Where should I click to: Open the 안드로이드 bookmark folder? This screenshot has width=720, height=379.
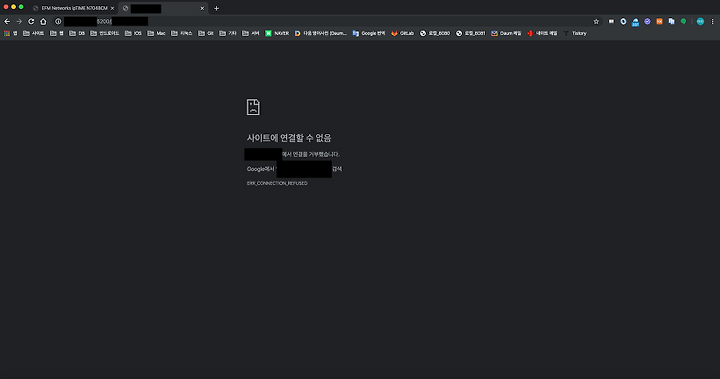coord(105,33)
